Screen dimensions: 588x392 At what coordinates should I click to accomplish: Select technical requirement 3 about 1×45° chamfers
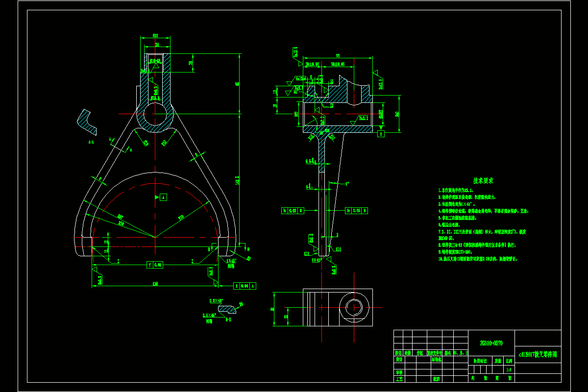click(x=457, y=204)
